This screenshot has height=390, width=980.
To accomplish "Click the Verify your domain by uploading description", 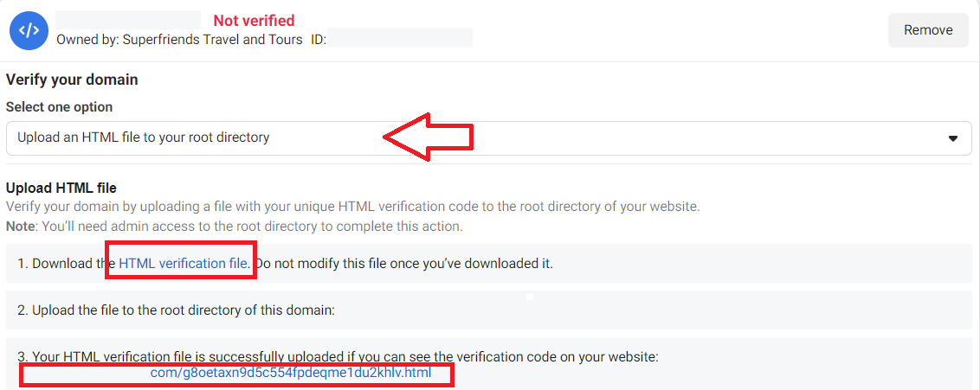I will click(352, 207).
